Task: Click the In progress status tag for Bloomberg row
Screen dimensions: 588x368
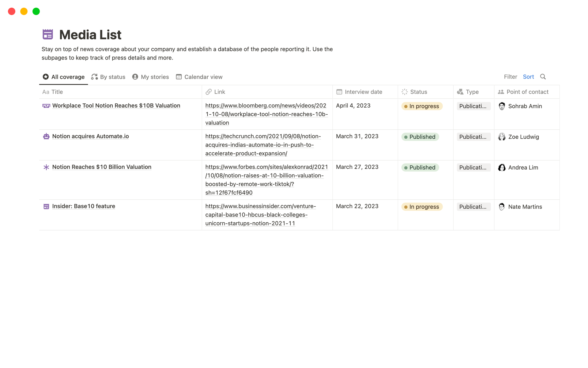Action: coord(422,106)
